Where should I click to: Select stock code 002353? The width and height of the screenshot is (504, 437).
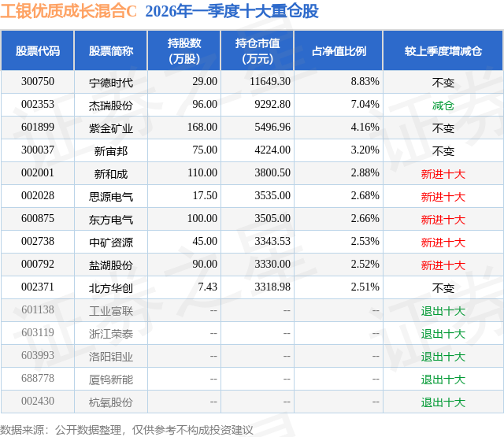point(38,105)
